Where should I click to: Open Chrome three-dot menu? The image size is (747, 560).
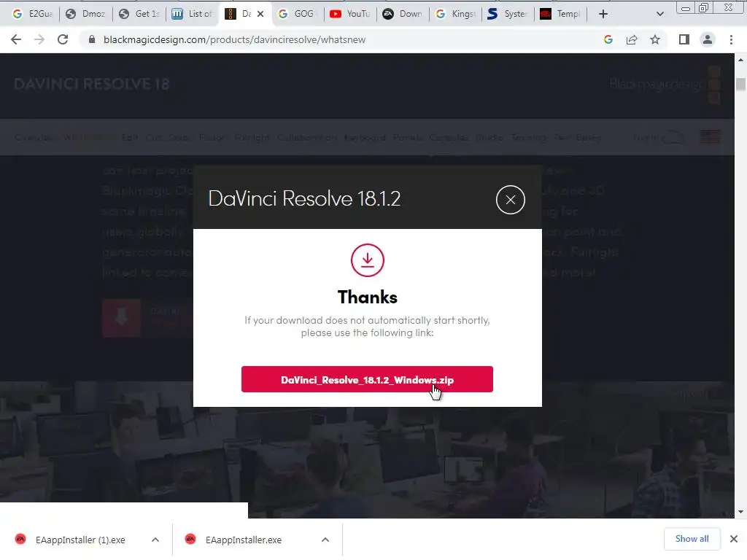[x=731, y=39]
